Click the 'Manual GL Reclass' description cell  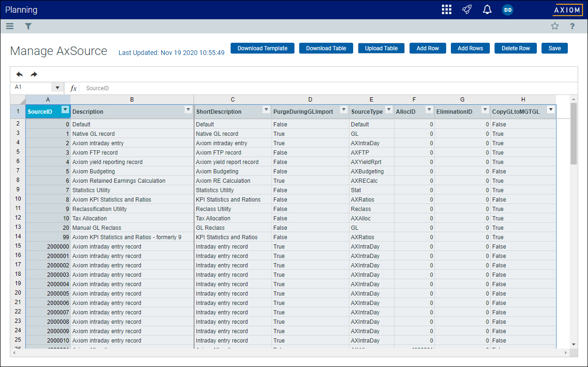pos(132,227)
